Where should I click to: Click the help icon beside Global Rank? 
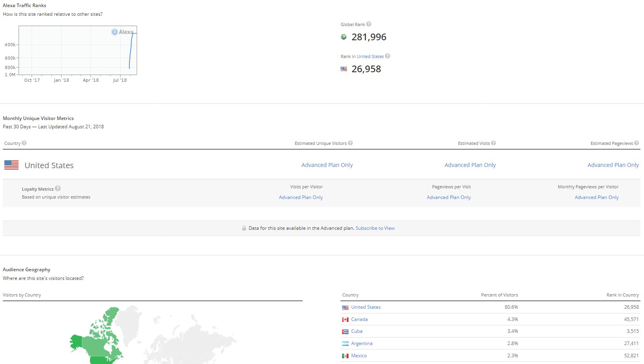369,24
